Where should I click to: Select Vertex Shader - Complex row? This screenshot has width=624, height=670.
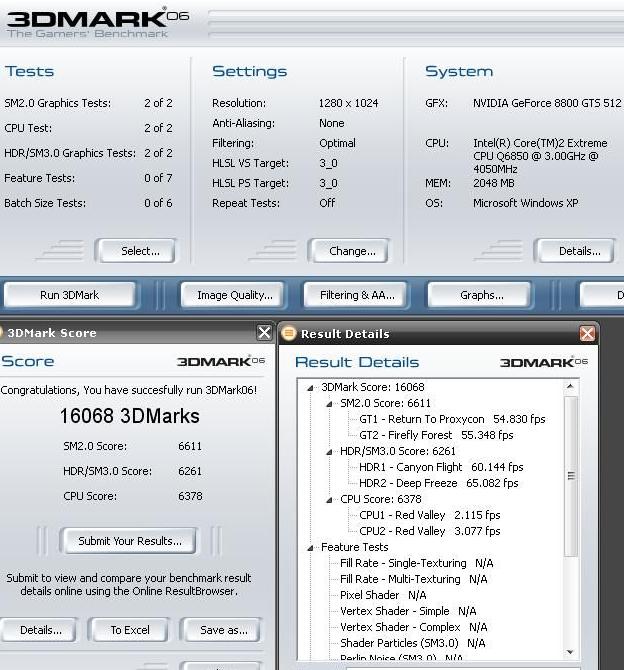(414, 627)
